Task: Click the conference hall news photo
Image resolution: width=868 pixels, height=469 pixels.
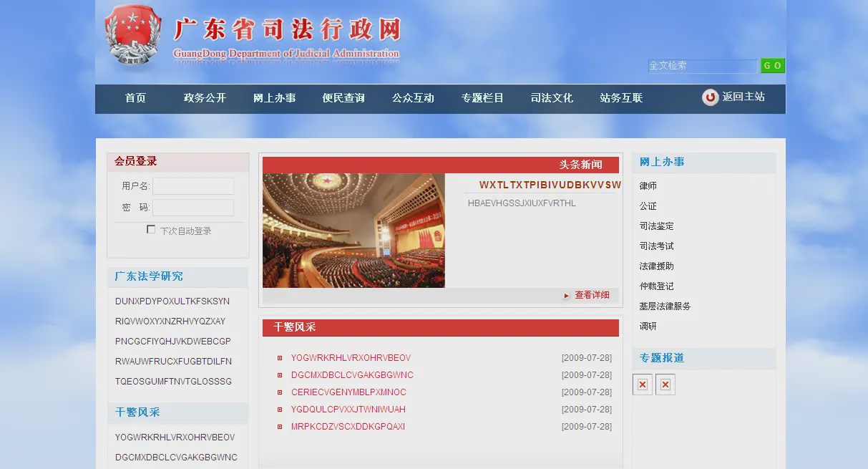Action: tap(353, 231)
